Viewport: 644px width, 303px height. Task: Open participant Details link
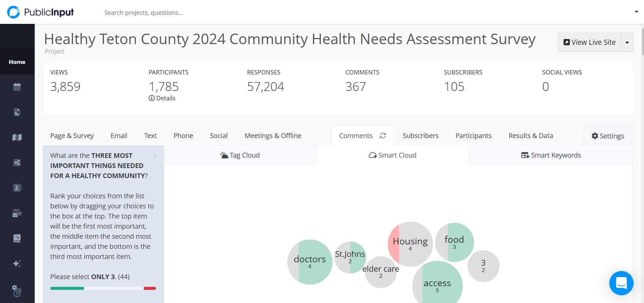point(162,98)
